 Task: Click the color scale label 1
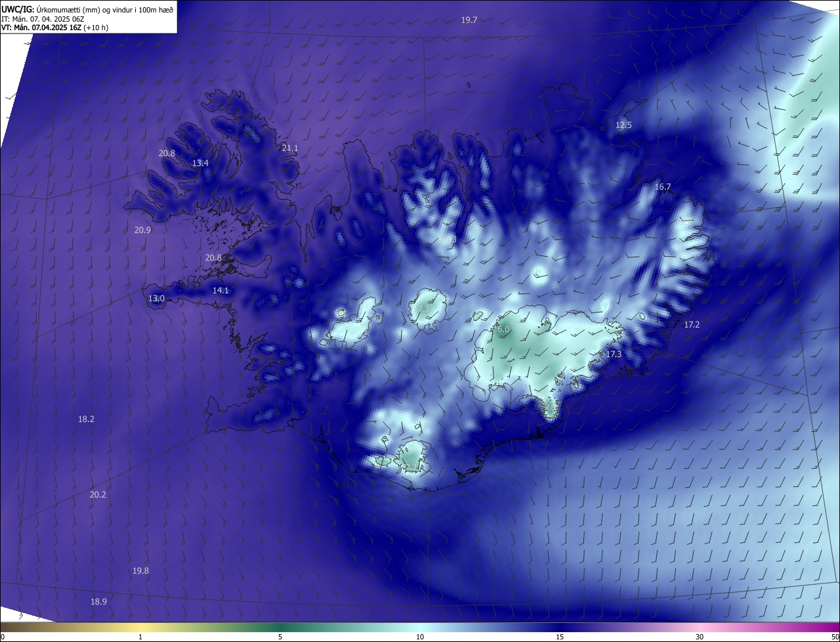[140, 637]
